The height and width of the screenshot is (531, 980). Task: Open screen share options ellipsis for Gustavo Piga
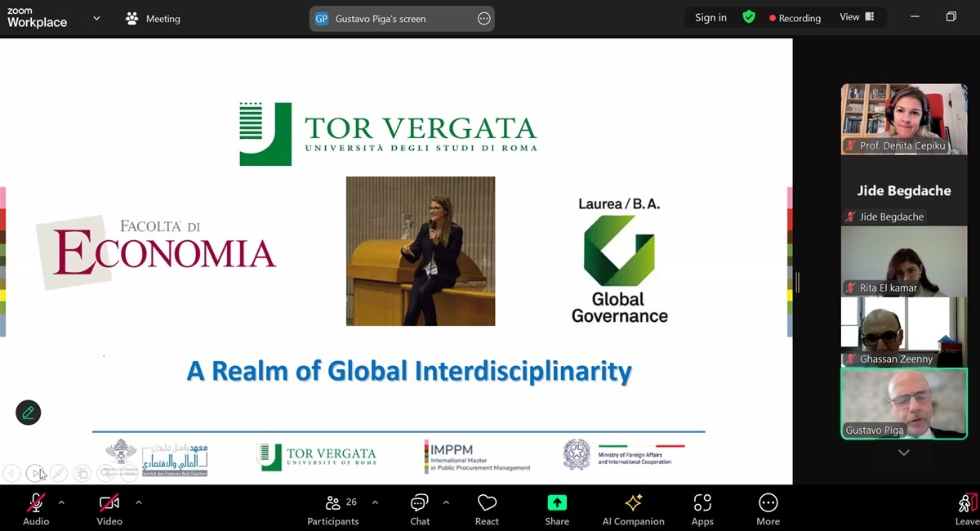click(x=484, y=18)
